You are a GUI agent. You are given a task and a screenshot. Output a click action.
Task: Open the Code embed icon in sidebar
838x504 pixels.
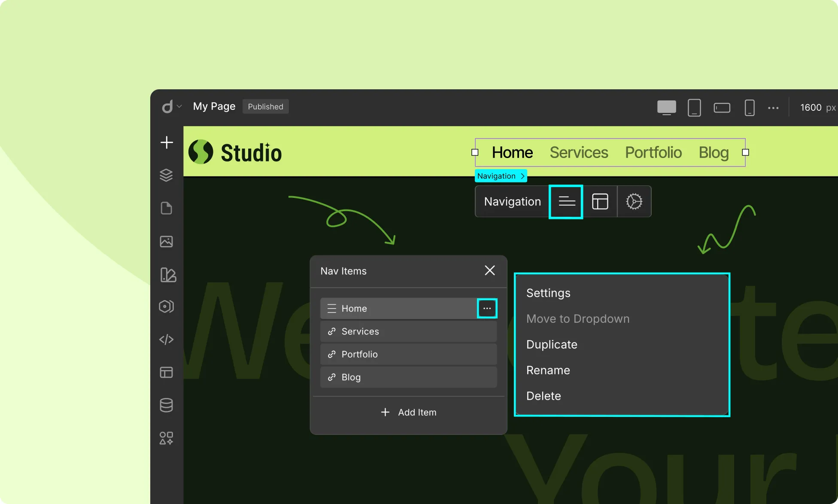(x=166, y=340)
